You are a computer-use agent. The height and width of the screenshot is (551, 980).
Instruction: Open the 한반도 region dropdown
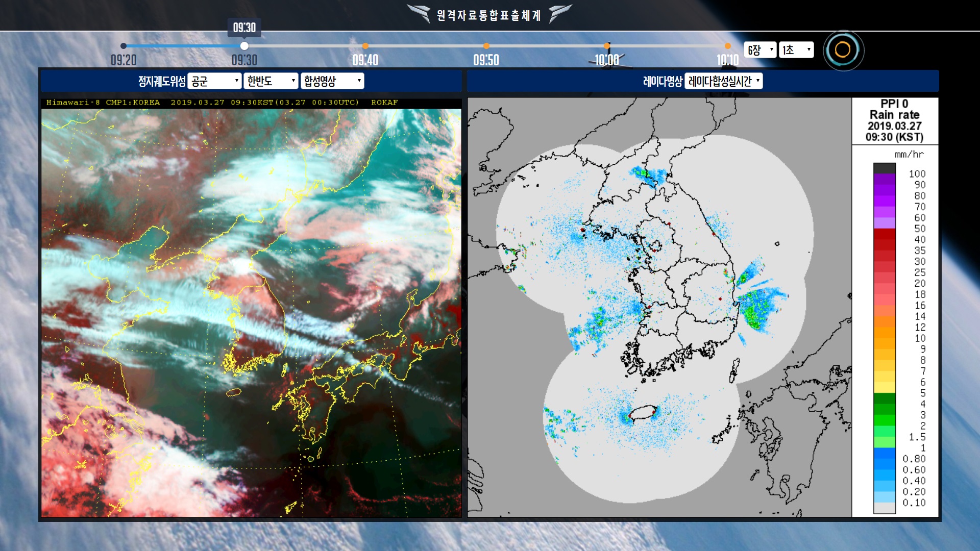coord(271,81)
